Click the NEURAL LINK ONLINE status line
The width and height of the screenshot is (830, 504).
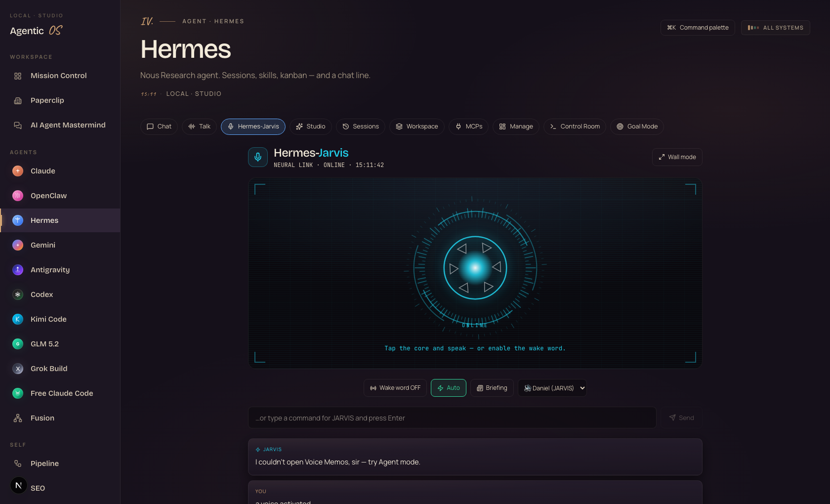(x=329, y=165)
